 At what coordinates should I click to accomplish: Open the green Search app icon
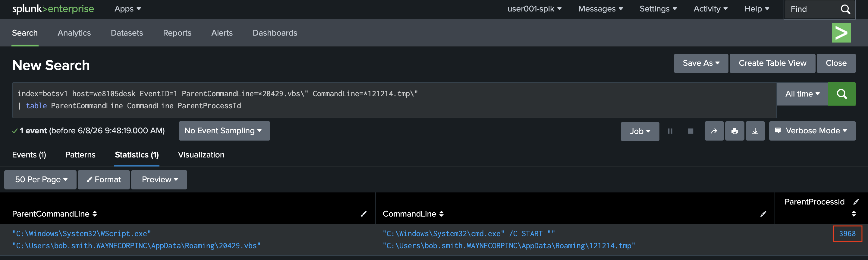pos(841,33)
